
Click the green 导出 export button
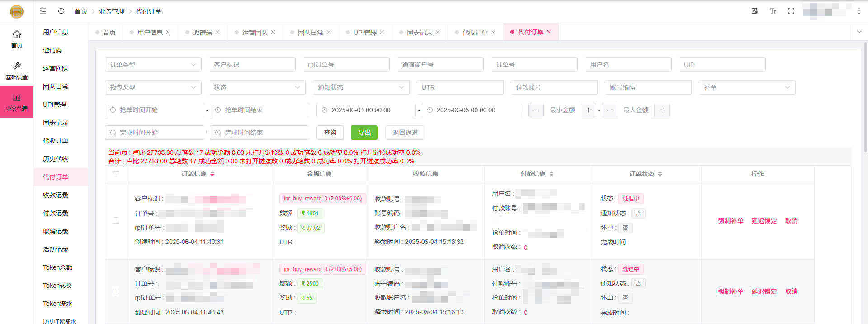(364, 133)
